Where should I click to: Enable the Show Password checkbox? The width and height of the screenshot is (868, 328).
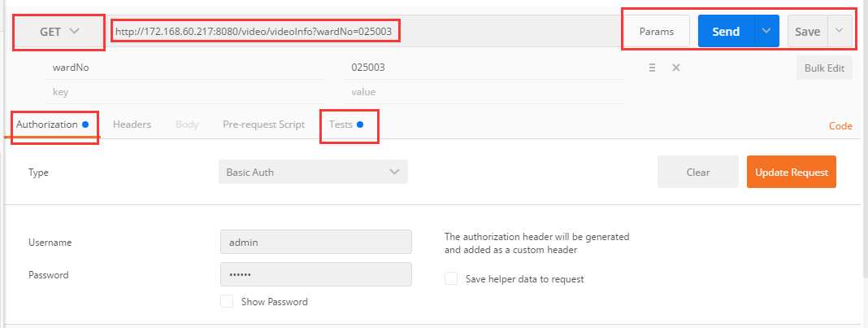coord(227,302)
